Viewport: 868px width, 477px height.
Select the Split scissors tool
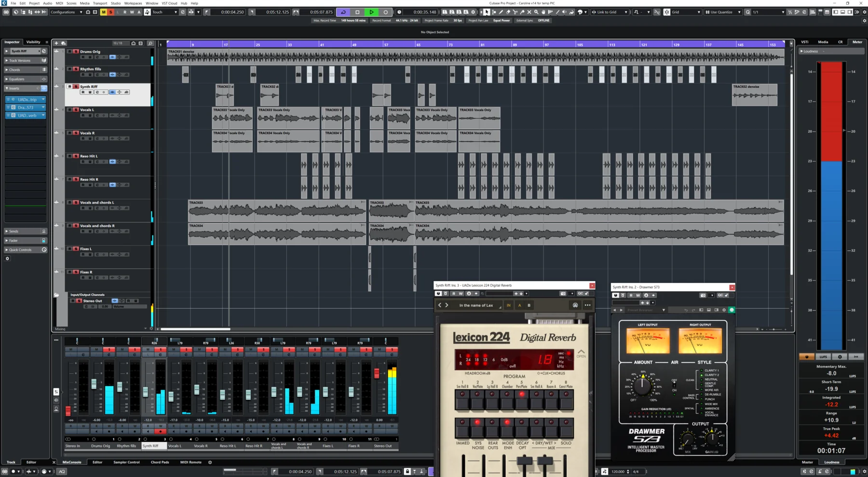pos(515,12)
